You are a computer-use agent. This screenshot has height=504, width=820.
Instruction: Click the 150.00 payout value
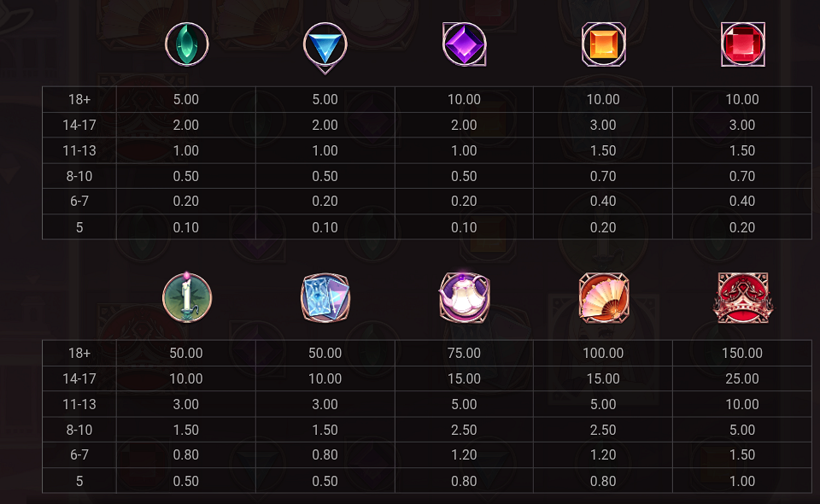(x=742, y=353)
